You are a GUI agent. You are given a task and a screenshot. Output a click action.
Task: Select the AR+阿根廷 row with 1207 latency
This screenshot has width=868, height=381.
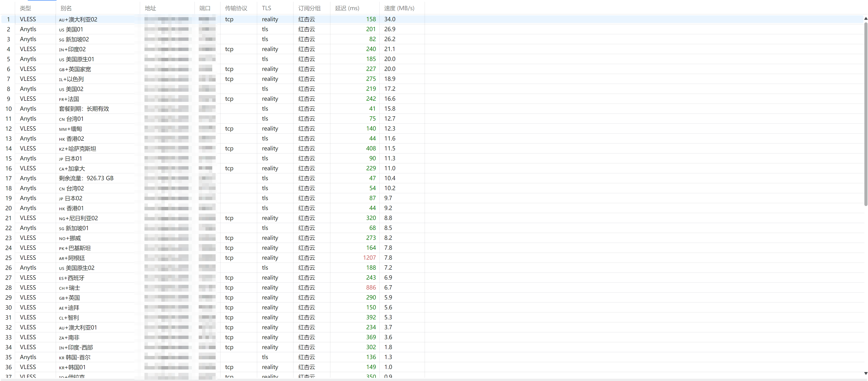(x=432, y=258)
